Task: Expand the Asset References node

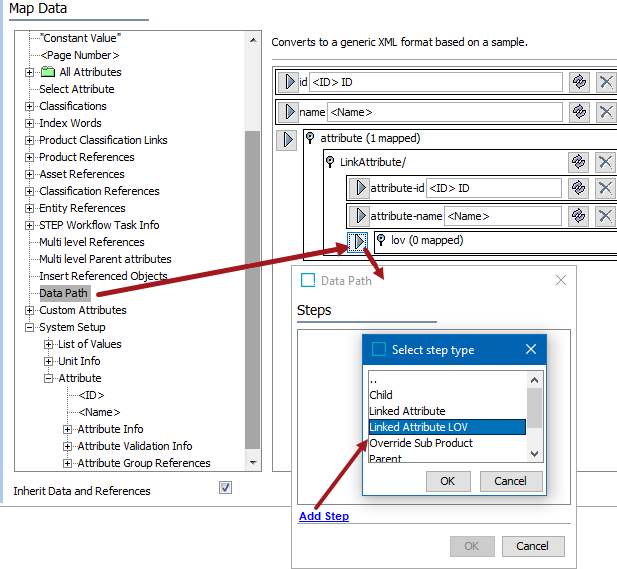Action: click(x=29, y=174)
